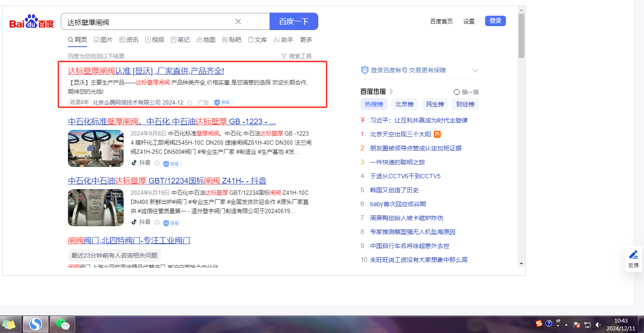Click the 登录 button
The image size is (644, 333).
pyautogui.click(x=496, y=21)
